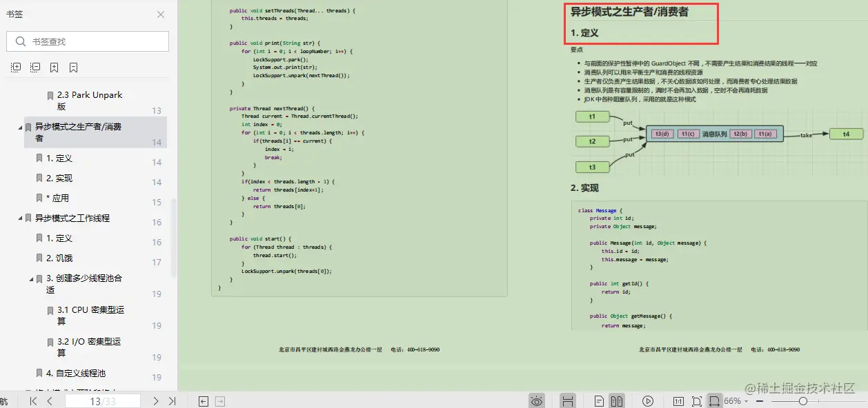Click bookmark icon beside 4. 自定义线程池
Screen dimensions: 868x408
click(39, 373)
